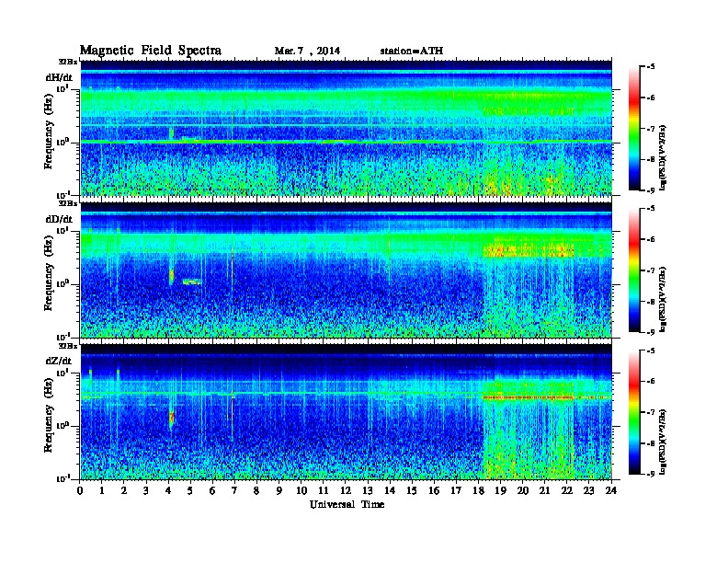The width and height of the screenshot is (728, 563).
Task: Click hour 13 on the time axis
Action: pyautogui.click(x=368, y=491)
